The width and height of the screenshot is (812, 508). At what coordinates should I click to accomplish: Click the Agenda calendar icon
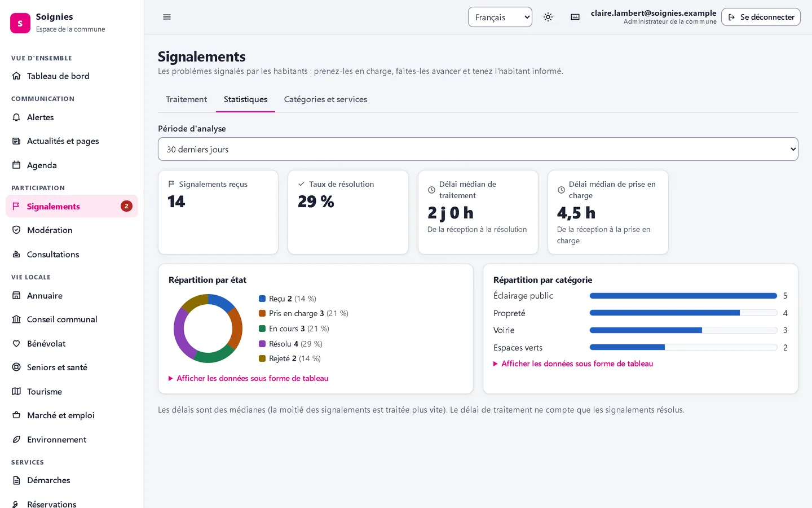16,165
